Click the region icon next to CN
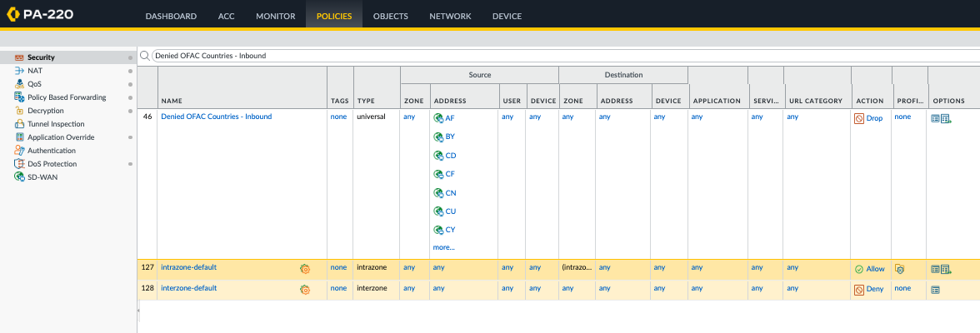980x333 pixels. [x=437, y=193]
